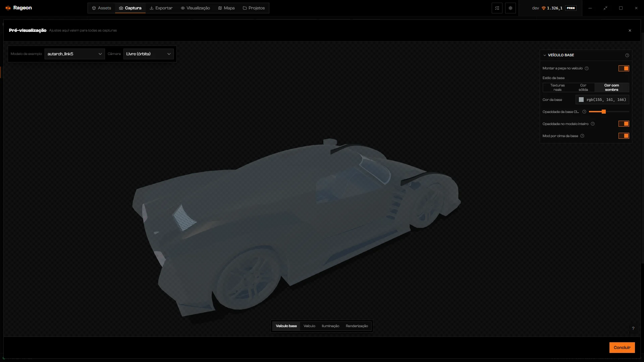The width and height of the screenshot is (644, 362).
Task: Show help for Mod por cima da base
Action: tap(582, 136)
